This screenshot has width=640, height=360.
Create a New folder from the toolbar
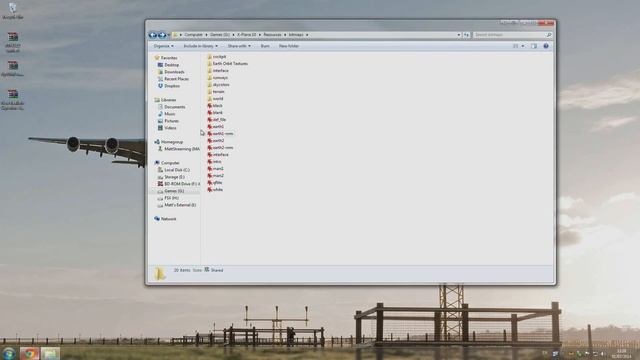(289, 46)
